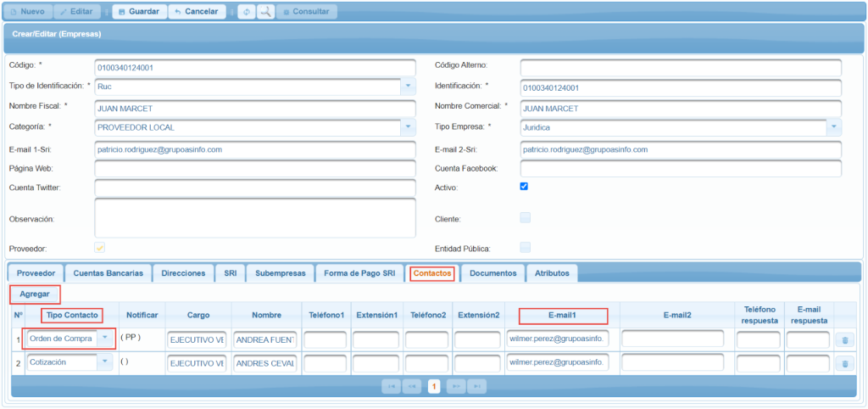Delete the Cotización contact row
This screenshot has height=409, width=868.
845,363
